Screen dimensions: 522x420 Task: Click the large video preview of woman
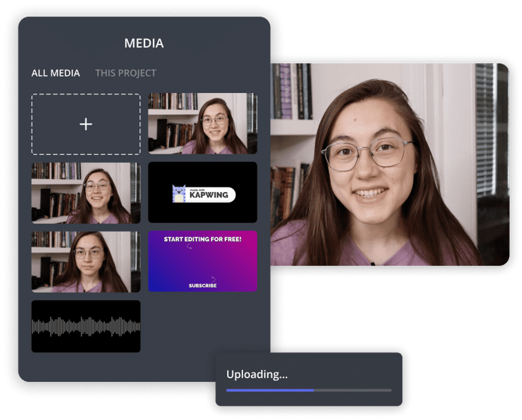390,164
